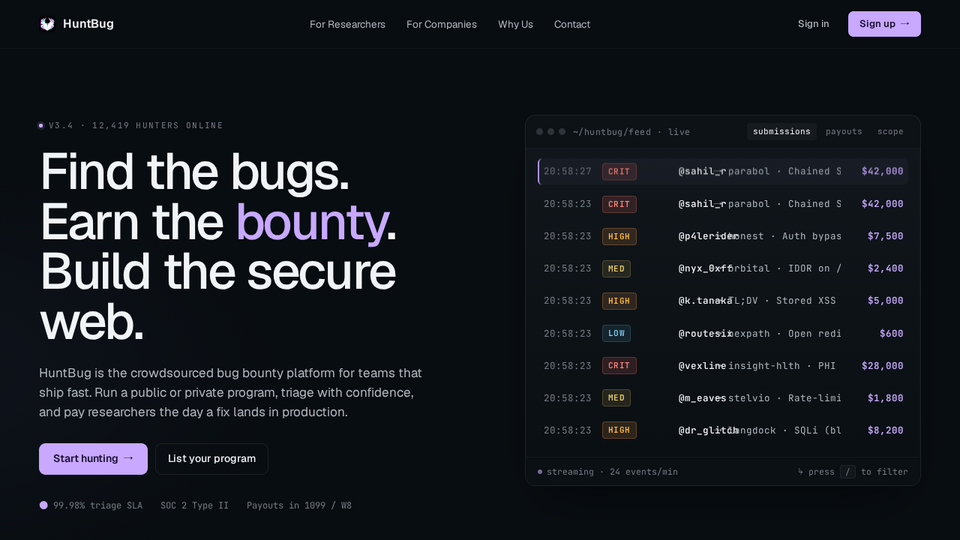Screen dimensions: 960x540
Task: Switch to the submissions tab
Action: point(781,132)
